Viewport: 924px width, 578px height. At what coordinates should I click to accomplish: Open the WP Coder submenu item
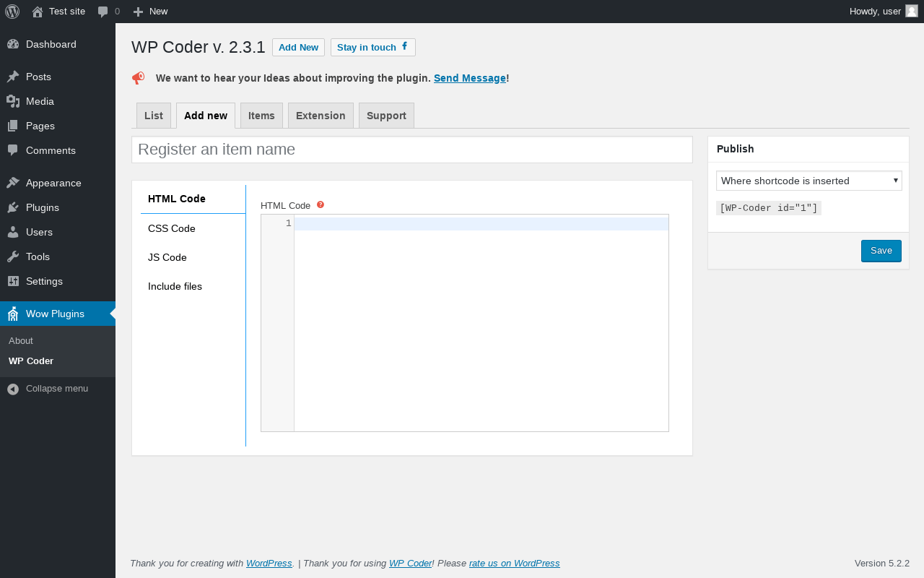click(58, 361)
